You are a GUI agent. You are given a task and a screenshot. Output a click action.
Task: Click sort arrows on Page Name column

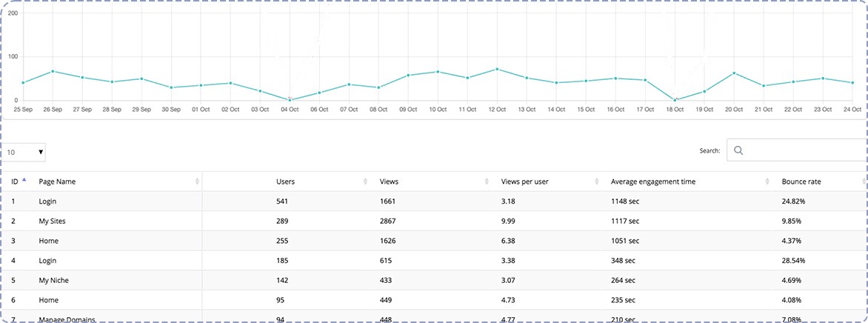(197, 182)
